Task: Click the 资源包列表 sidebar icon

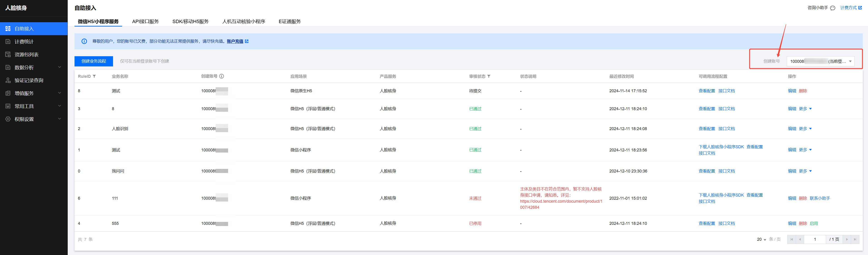Action: click(8, 54)
